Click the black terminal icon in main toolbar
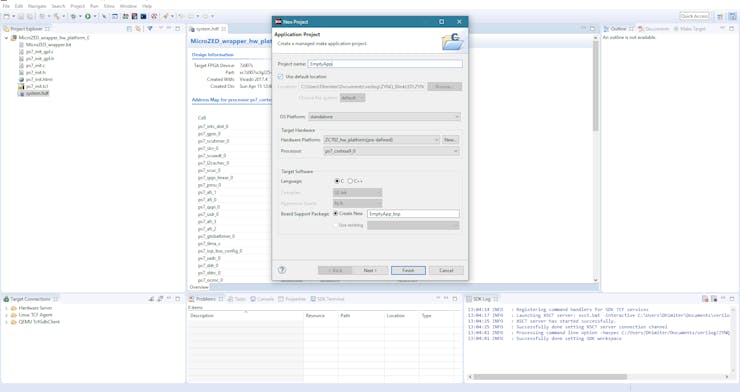The height and width of the screenshot is (392, 740). 143,16
